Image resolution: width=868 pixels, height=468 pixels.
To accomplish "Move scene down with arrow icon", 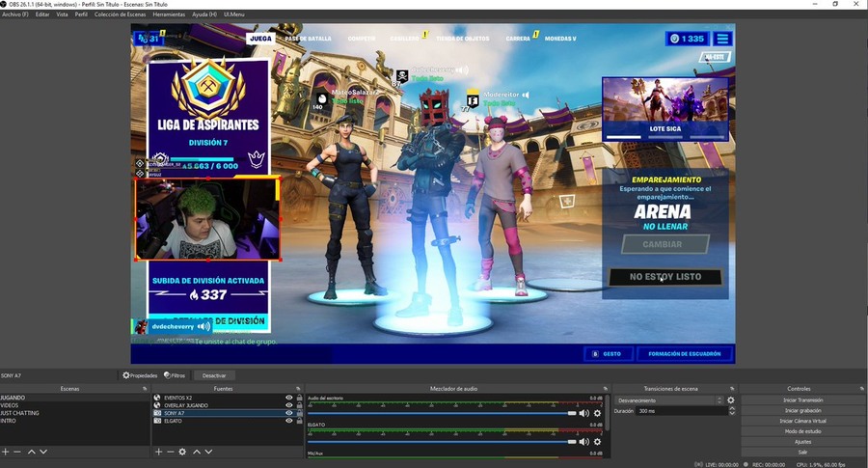I will (x=43, y=452).
